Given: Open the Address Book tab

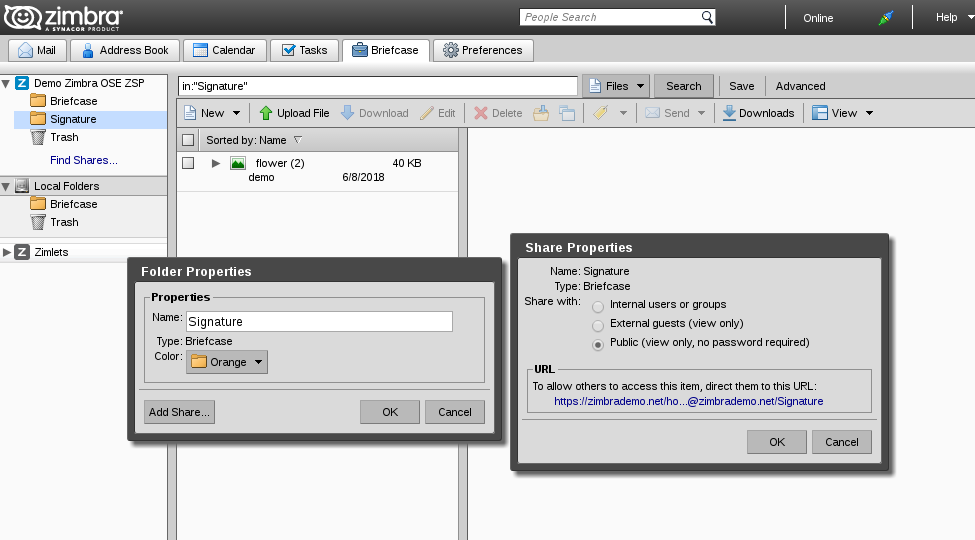Looking at the screenshot, I should coord(125,50).
